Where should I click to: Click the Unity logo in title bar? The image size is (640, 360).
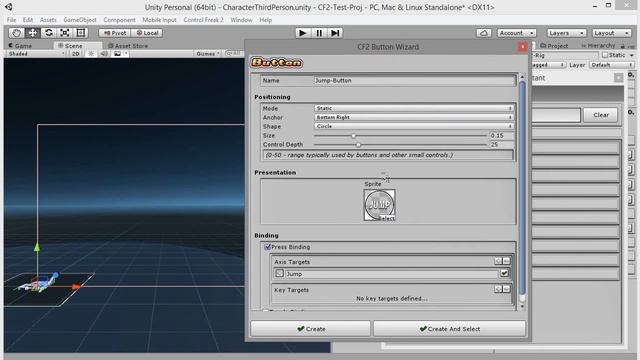pyautogui.click(x=8, y=7)
